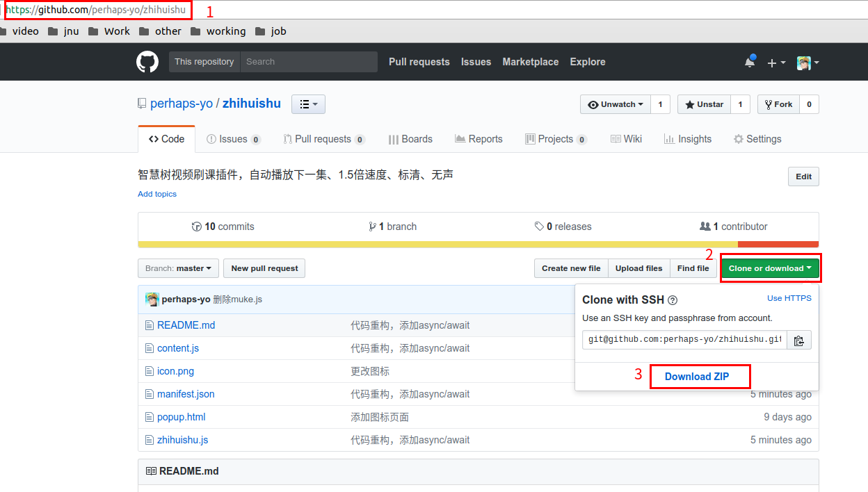
Task: Switch to the Wiki tab
Action: (626, 139)
